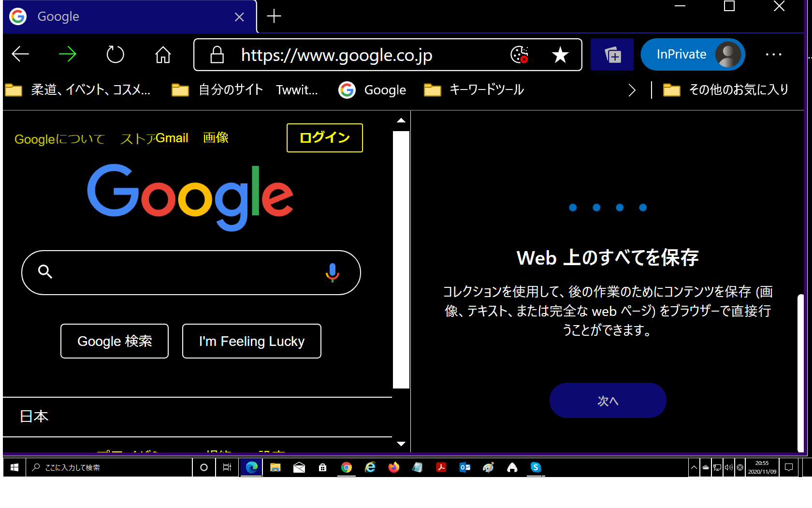Close the Google tab

[239, 17]
